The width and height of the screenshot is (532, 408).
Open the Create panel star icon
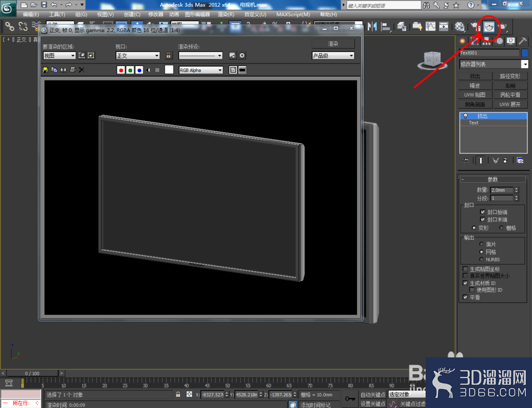pyautogui.click(x=462, y=41)
